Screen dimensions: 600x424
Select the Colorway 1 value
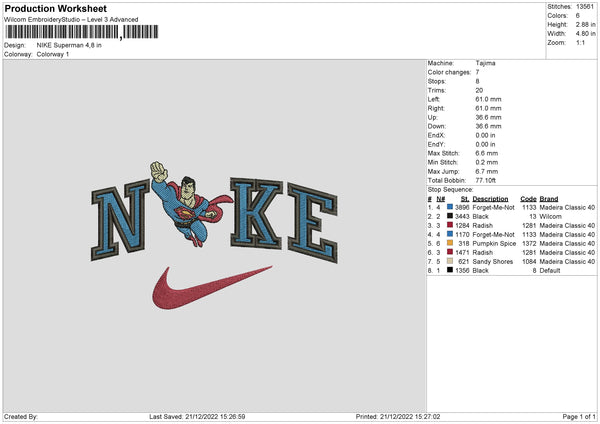tap(53, 54)
